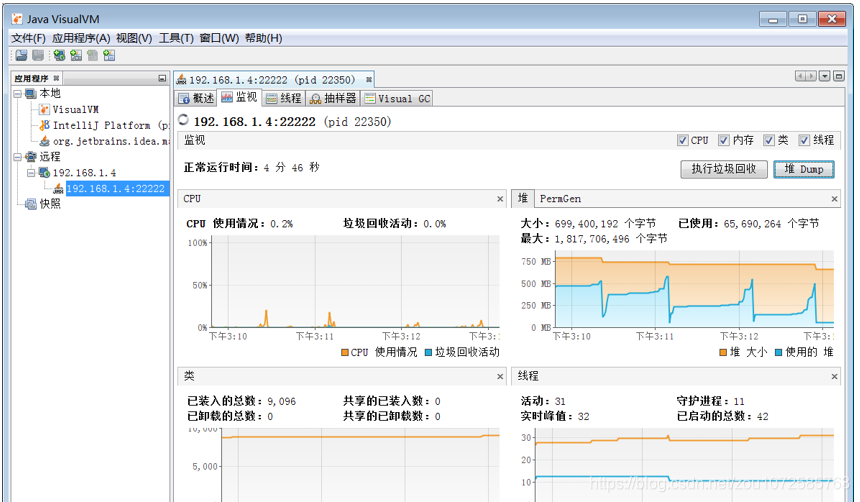Image resolution: width=860 pixels, height=502 pixels.
Task: Click the orange 堆 大小 legend swatch
Action: (723, 353)
